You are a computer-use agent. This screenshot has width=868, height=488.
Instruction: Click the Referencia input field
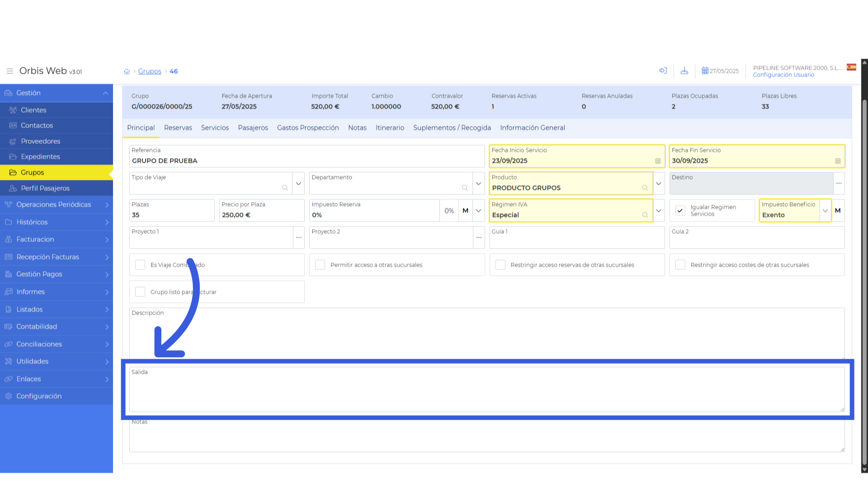(307, 156)
